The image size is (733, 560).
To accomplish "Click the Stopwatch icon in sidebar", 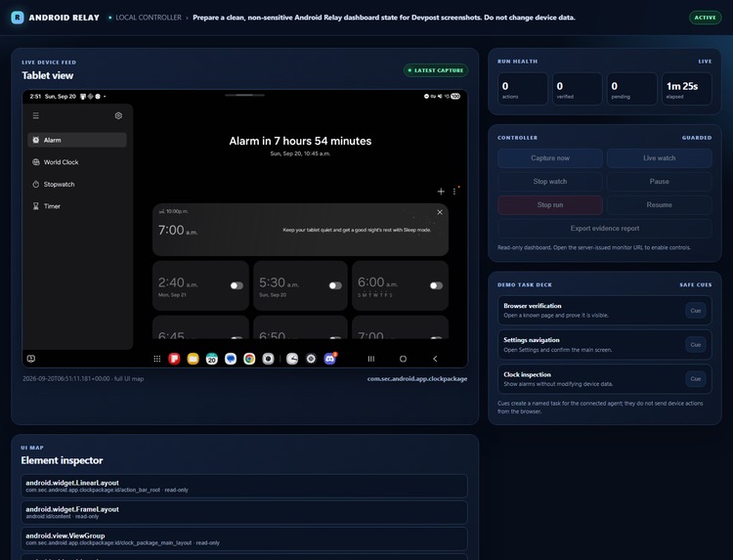I will click(x=36, y=184).
